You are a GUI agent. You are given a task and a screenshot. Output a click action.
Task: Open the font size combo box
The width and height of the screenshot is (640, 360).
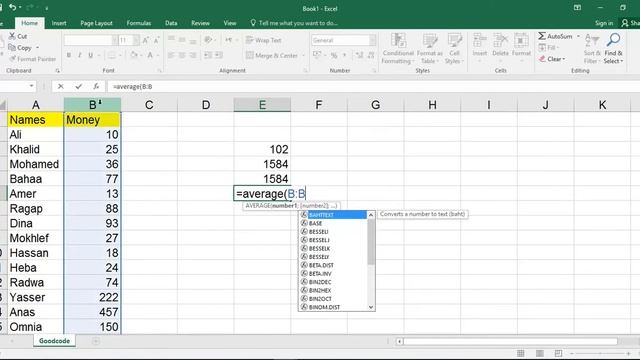pyautogui.click(x=128, y=40)
